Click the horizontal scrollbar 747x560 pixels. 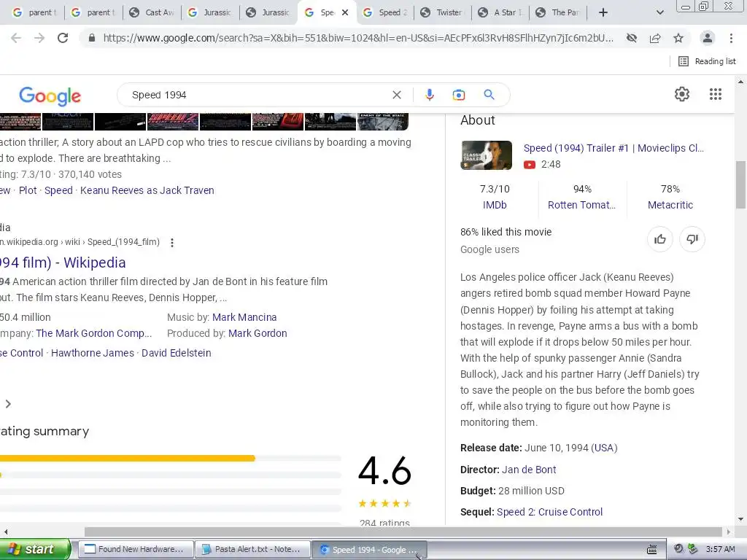[x=403, y=532]
